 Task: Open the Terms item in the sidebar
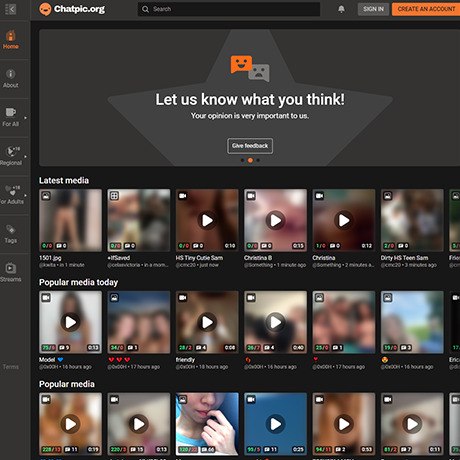[x=11, y=367]
